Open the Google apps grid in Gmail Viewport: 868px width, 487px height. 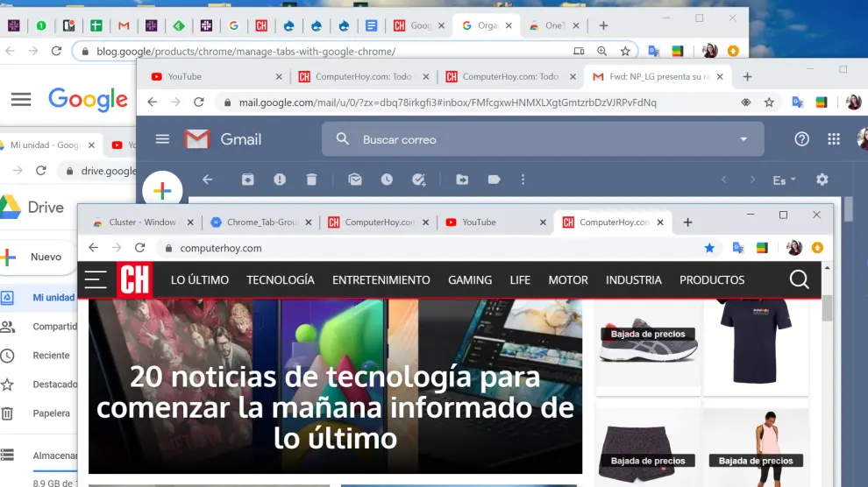pos(834,139)
